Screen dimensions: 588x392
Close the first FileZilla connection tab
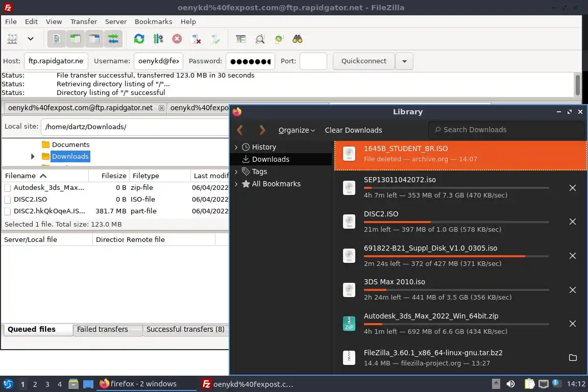pyautogui.click(x=161, y=108)
